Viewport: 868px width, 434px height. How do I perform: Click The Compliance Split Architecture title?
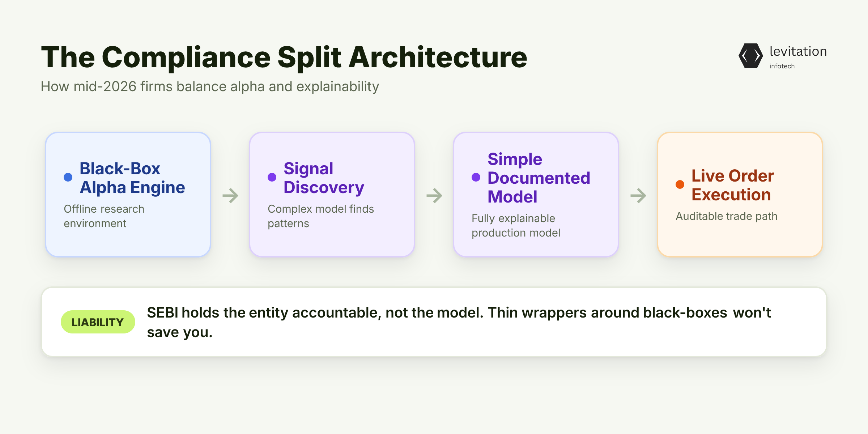coord(284,57)
